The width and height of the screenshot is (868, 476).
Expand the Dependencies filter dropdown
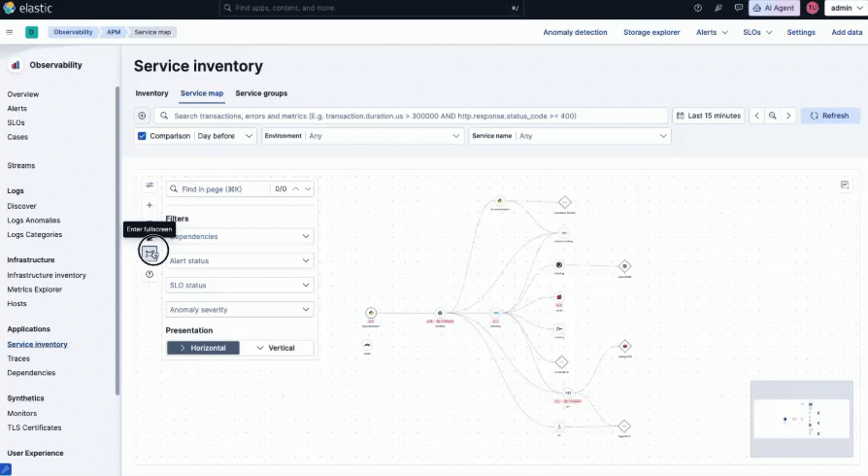click(240, 237)
